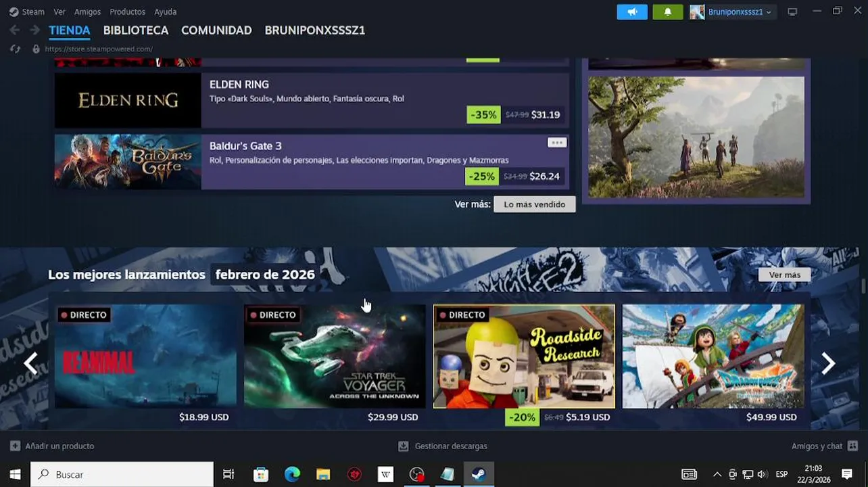Click the download icon beside Gestionar descargas
The height and width of the screenshot is (487, 868).
pyautogui.click(x=403, y=446)
